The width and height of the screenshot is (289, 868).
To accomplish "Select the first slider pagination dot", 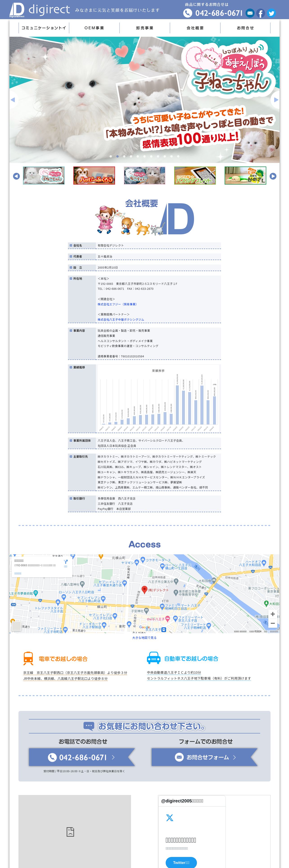I will (111, 156).
